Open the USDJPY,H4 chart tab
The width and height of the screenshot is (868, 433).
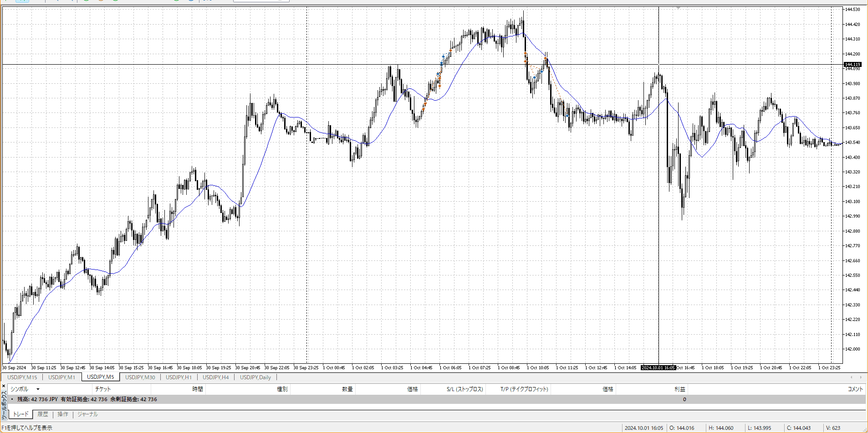point(215,377)
